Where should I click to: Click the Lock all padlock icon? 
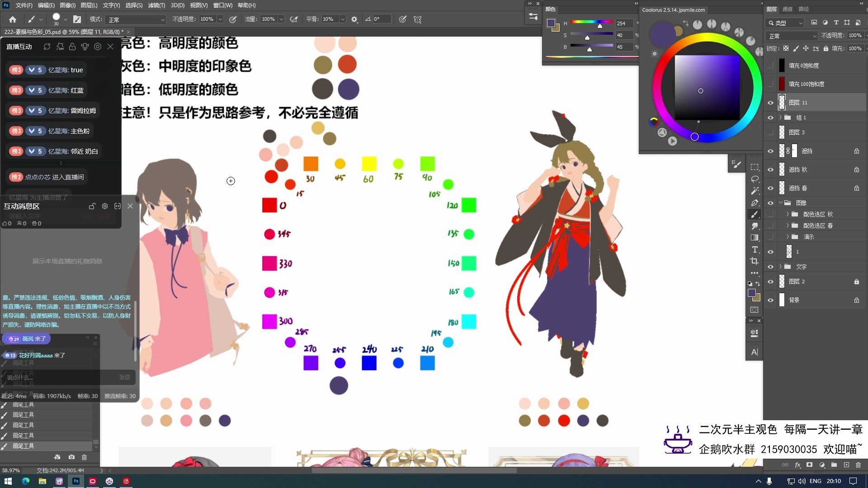[x=826, y=48]
